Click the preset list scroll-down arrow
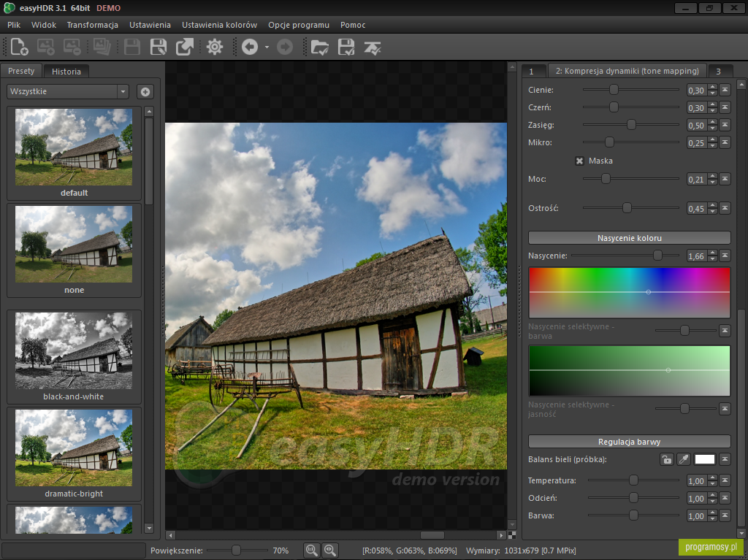748x560 pixels. (149, 528)
